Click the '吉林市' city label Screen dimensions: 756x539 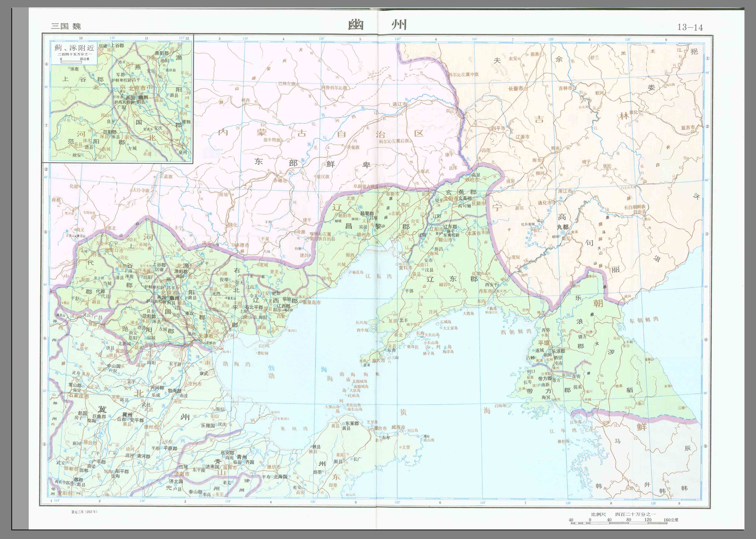point(565,88)
